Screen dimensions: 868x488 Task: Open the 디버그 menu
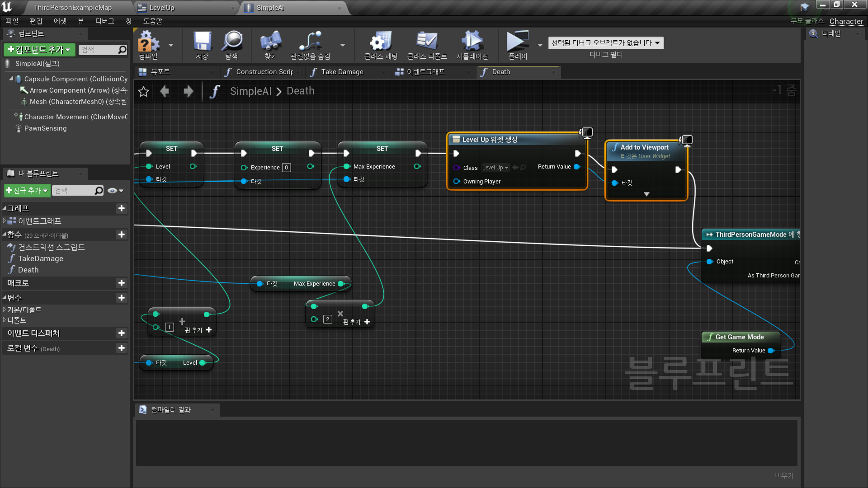[104, 21]
